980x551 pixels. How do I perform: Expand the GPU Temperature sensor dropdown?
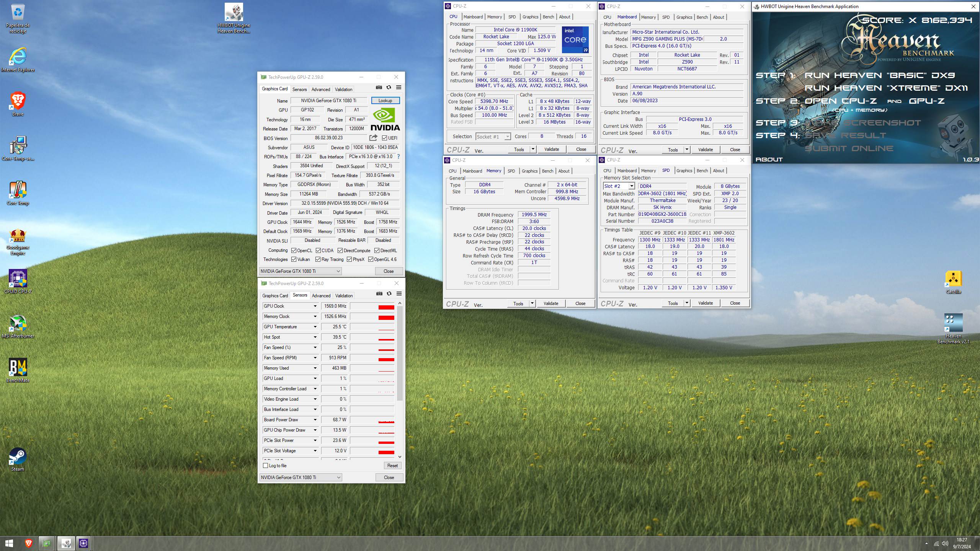click(315, 327)
